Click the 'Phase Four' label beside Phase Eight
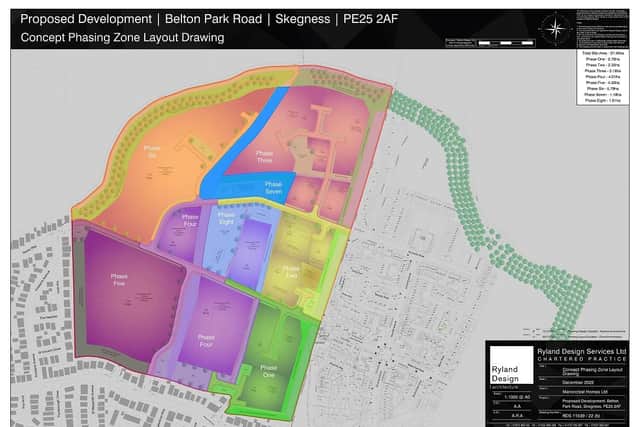Image resolution: width=640 pixels, height=427 pixels. pos(190,220)
